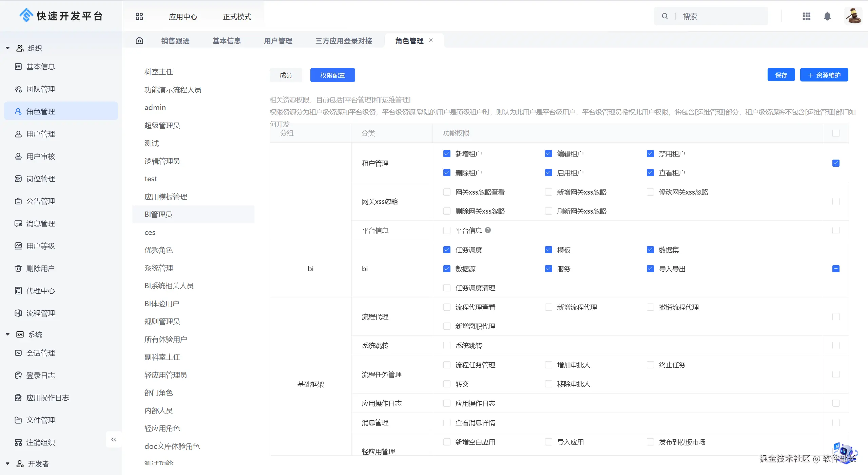Click the 资源维护 button

click(x=824, y=75)
